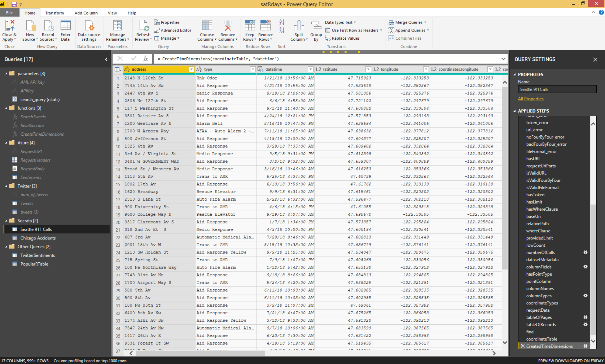Sort ascending using the A-Z icon
This screenshot has height=364, width=605.
[x=282, y=22]
